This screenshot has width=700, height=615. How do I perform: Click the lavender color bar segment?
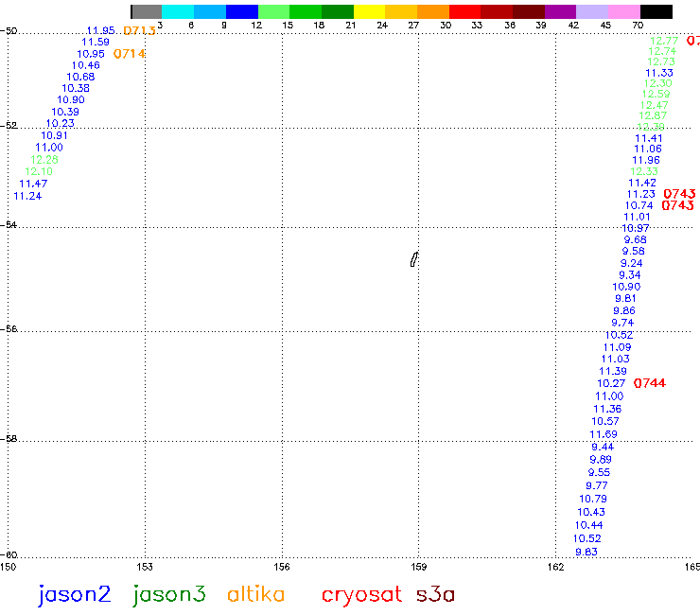pyautogui.click(x=592, y=11)
